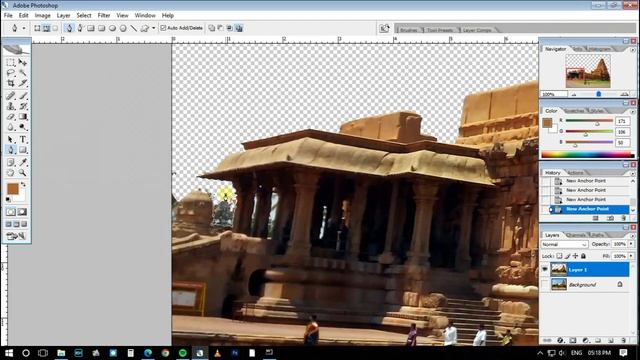Click the foreground color swatch in toolbox
This screenshot has height=360, width=640.
point(13,189)
